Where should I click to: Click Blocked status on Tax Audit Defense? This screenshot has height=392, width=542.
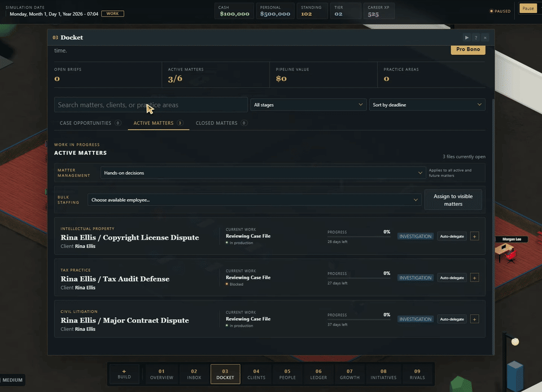pyautogui.click(x=235, y=285)
